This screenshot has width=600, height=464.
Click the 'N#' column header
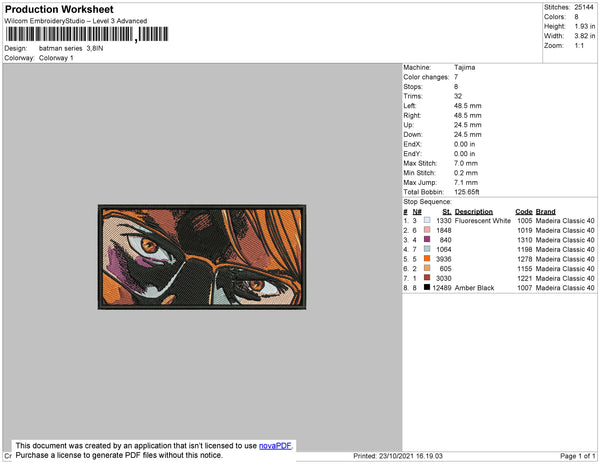tap(417, 212)
